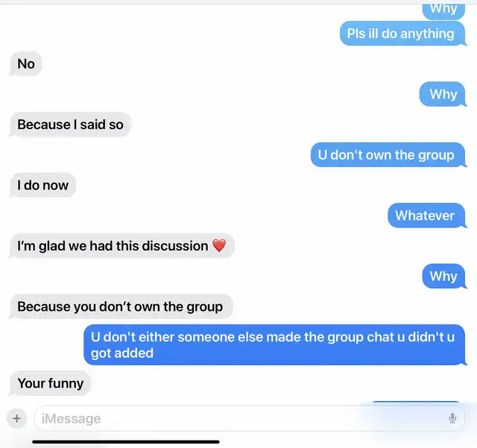Tap the "U don't own the group" bubble
477x448 pixels.
(x=388, y=154)
